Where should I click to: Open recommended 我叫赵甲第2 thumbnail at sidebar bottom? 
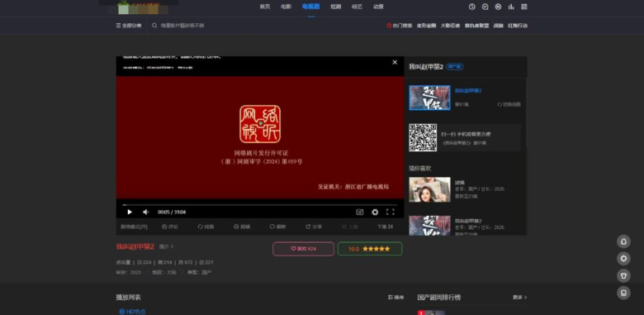click(429, 226)
